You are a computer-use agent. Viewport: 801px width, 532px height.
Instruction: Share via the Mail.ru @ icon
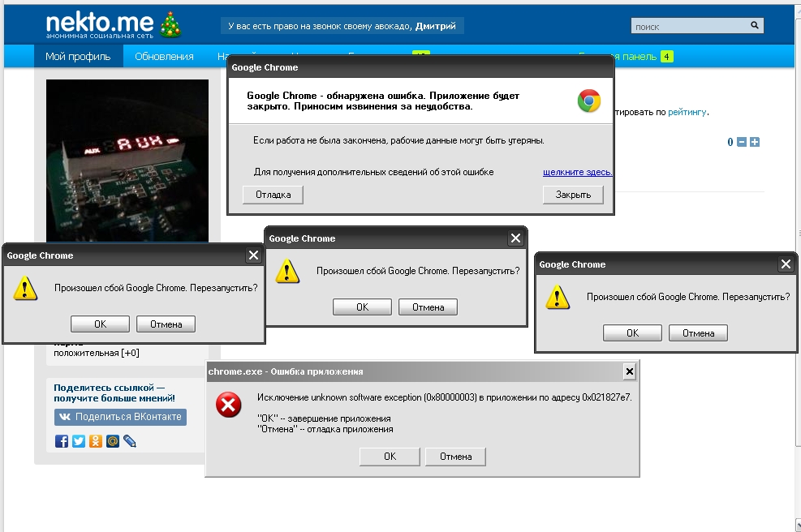pos(112,441)
